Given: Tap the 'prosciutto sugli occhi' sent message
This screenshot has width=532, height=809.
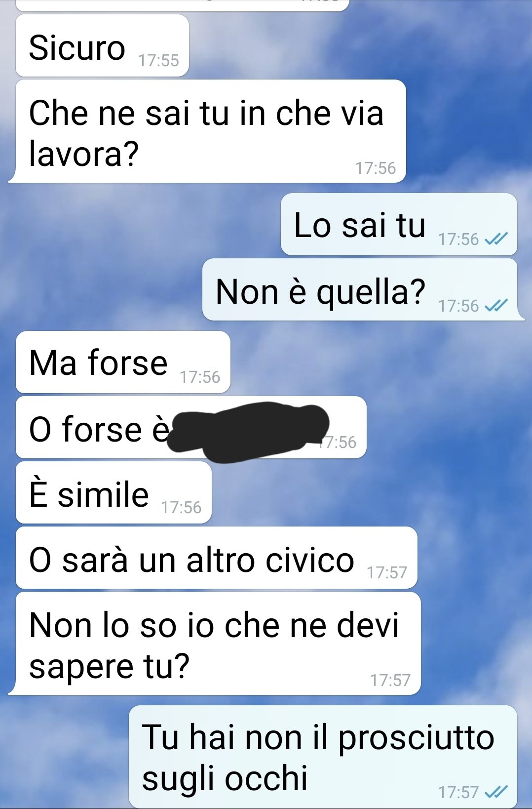Looking at the screenshot, I should pyautogui.click(x=323, y=757).
